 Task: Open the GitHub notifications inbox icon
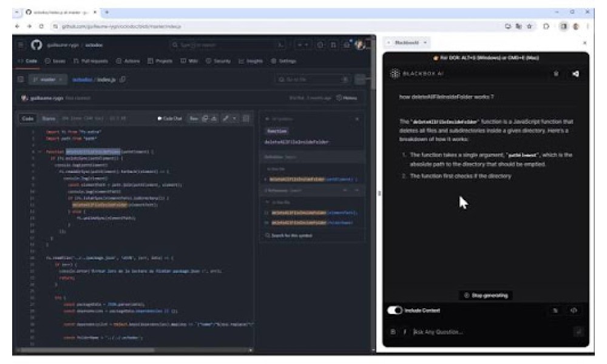pyautogui.click(x=347, y=45)
